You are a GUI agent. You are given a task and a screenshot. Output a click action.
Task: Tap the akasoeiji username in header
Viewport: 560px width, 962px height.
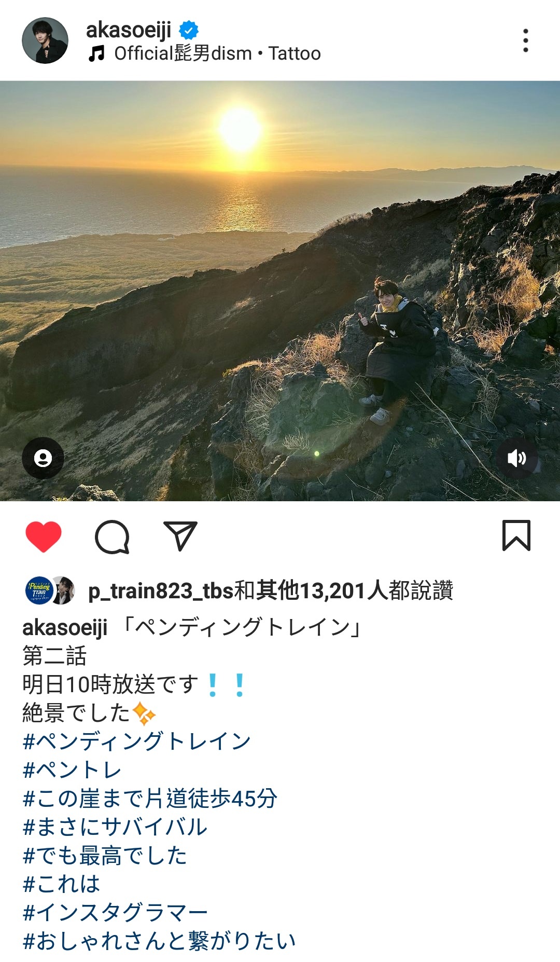pos(129,30)
